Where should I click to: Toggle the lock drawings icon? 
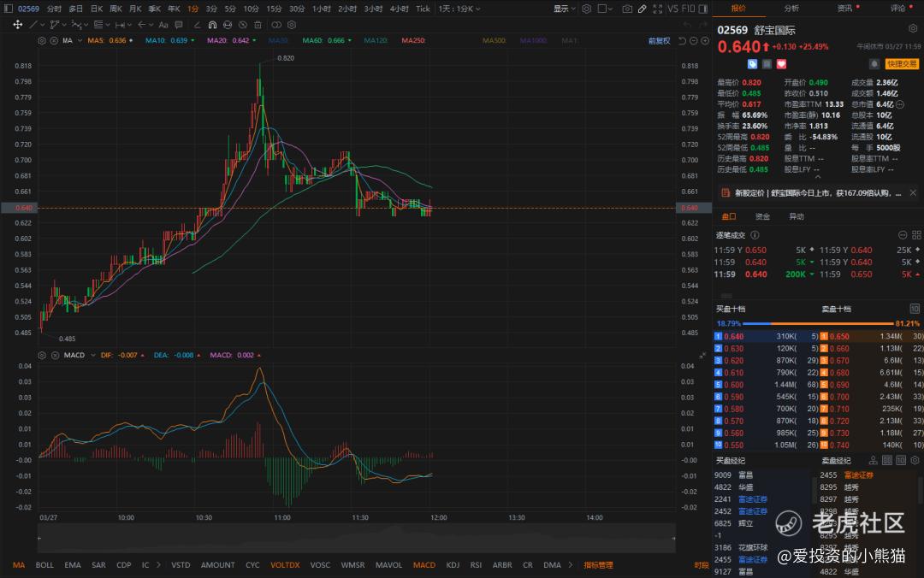tap(228, 25)
